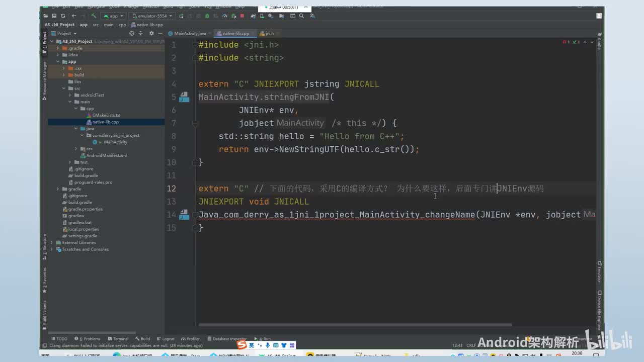Select proguard-rules.pro file

tap(90, 182)
